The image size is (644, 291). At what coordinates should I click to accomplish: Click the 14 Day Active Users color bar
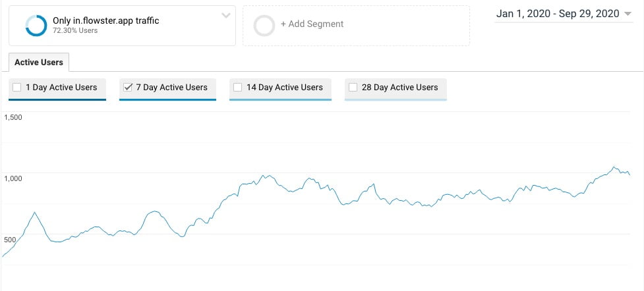pyautogui.click(x=280, y=99)
